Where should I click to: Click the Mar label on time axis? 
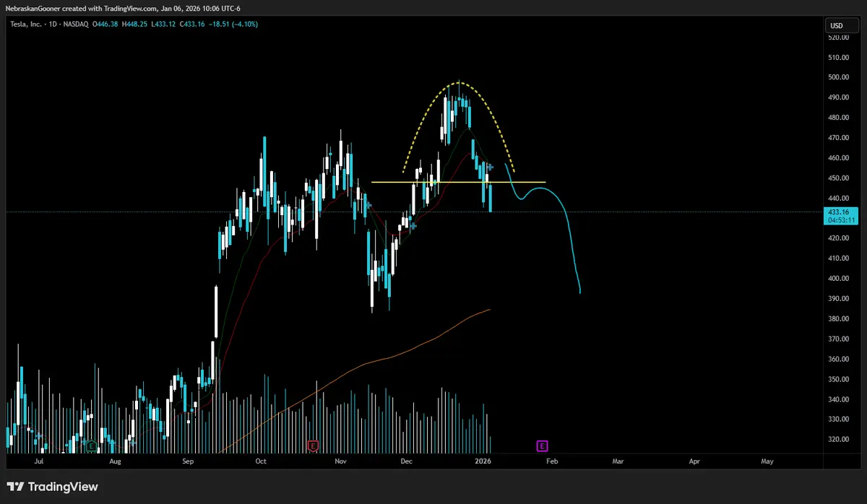(618, 461)
